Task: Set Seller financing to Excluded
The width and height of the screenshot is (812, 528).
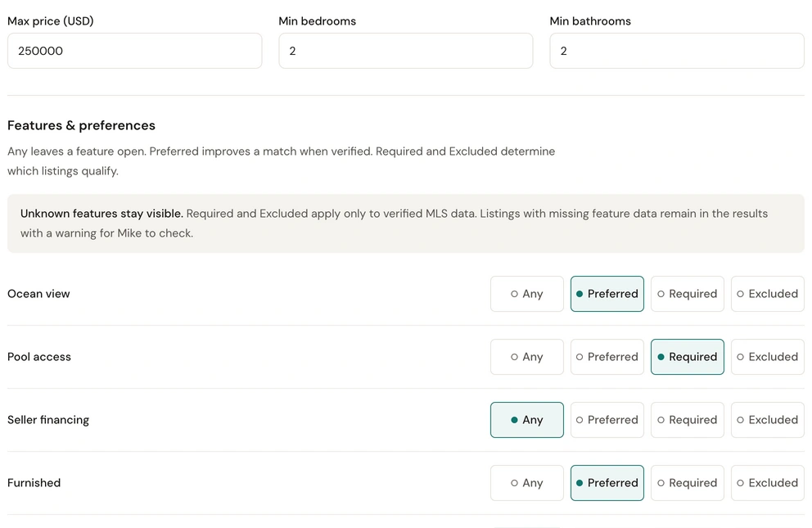Action: pos(768,420)
